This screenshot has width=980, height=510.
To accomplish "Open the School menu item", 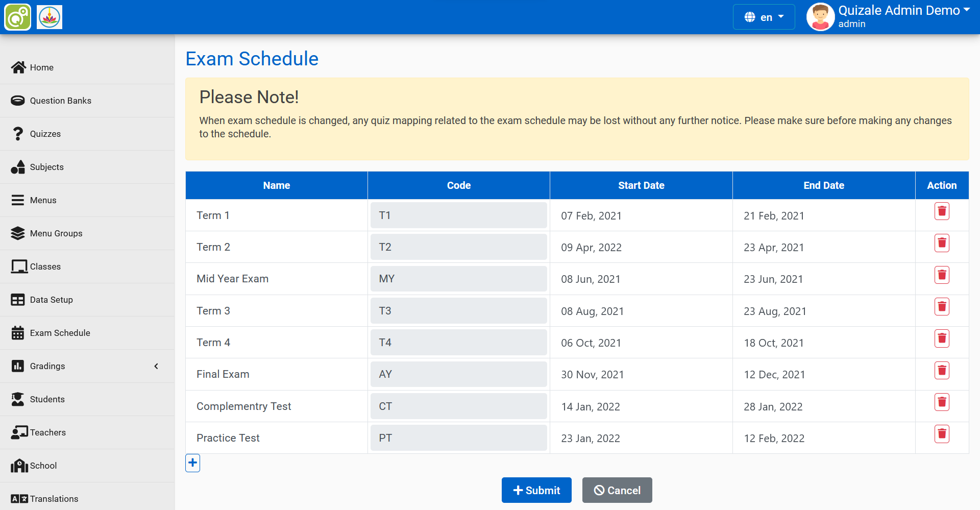I will (43, 465).
